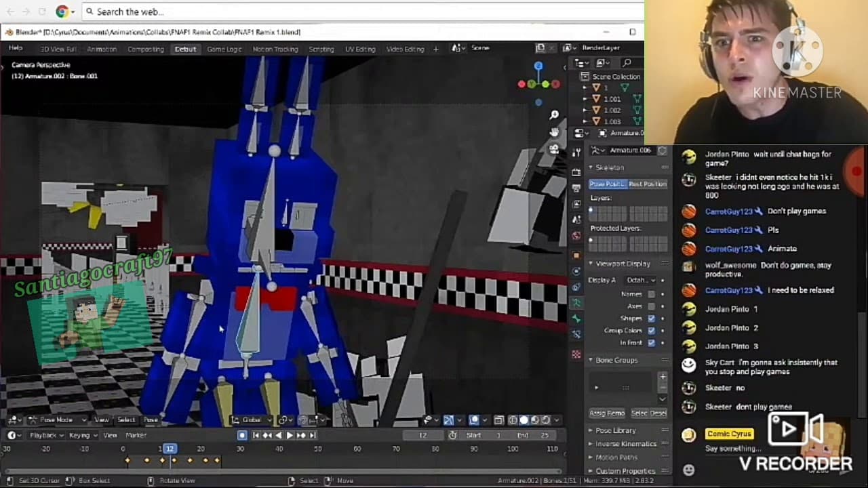Viewport: 868px width, 488px height.
Task: Switch to the Compositing workspace tab
Action: click(x=146, y=49)
